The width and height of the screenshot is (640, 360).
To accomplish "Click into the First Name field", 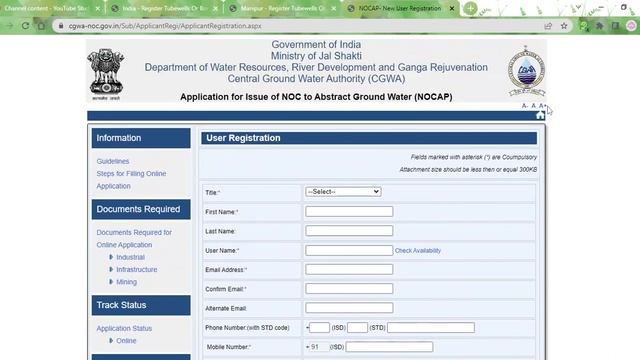I will [x=349, y=211].
